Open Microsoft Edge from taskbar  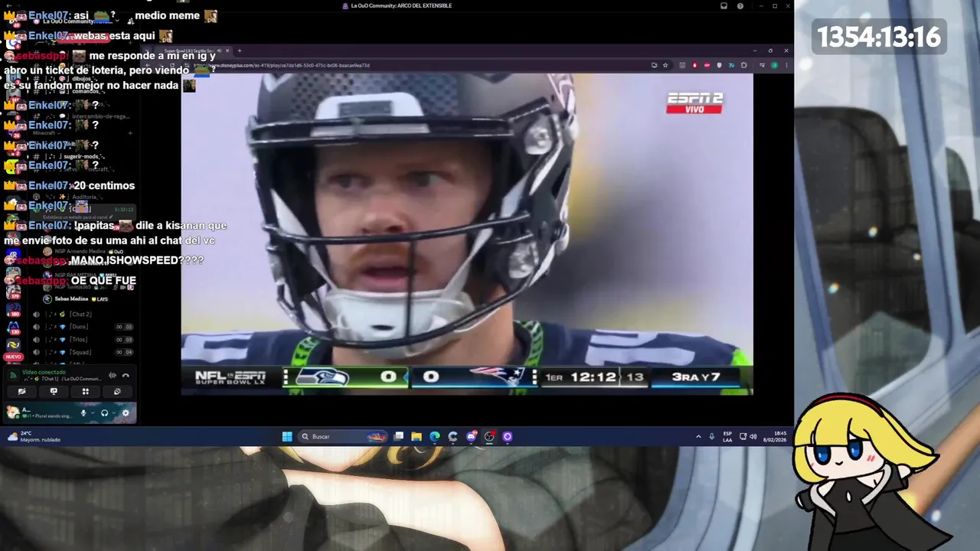[x=435, y=436]
